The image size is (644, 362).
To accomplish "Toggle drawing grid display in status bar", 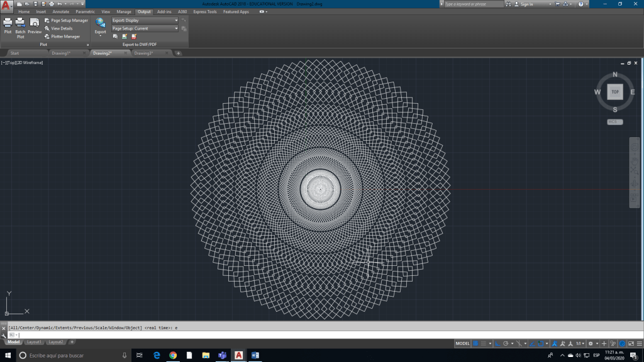I will pyautogui.click(x=476, y=344).
